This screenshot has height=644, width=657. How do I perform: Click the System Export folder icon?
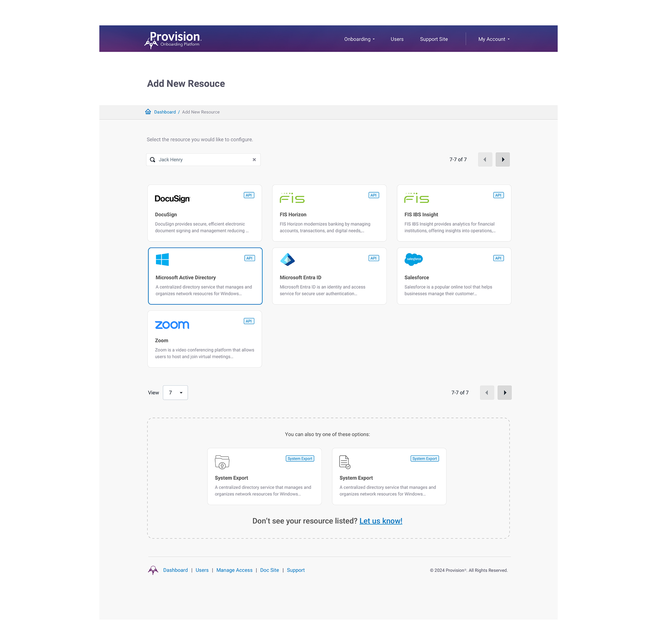coord(222,462)
